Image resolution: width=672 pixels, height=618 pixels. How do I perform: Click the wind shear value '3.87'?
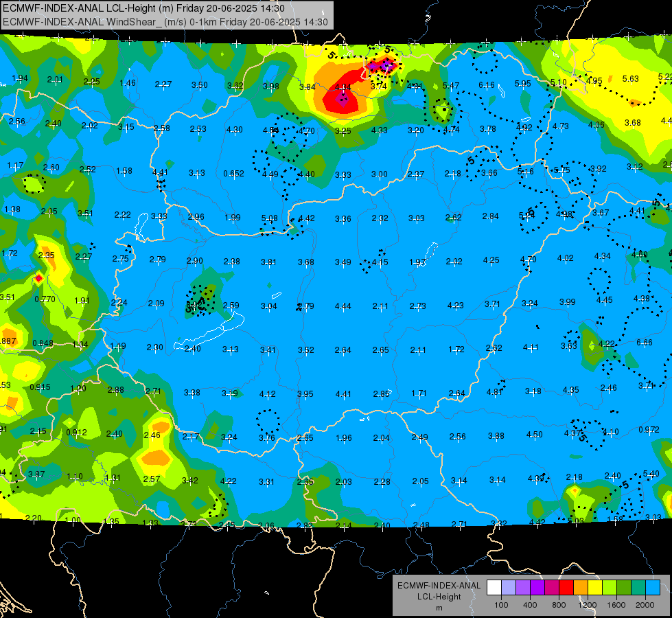36,474
